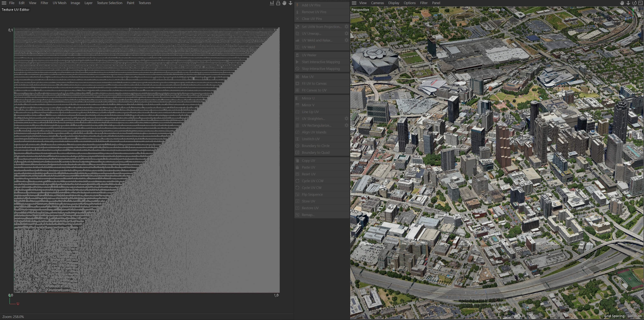
Task: Open the Panel menu in viewport
Action: click(436, 3)
